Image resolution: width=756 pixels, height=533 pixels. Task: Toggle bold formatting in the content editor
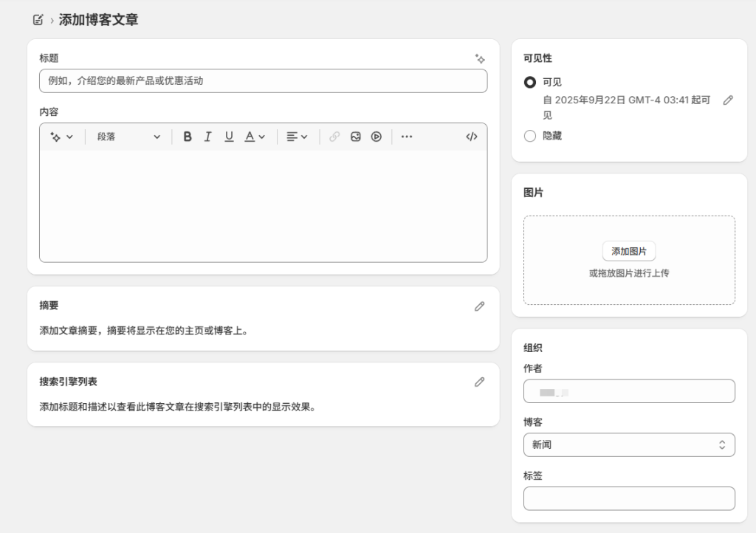click(x=188, y=137)
